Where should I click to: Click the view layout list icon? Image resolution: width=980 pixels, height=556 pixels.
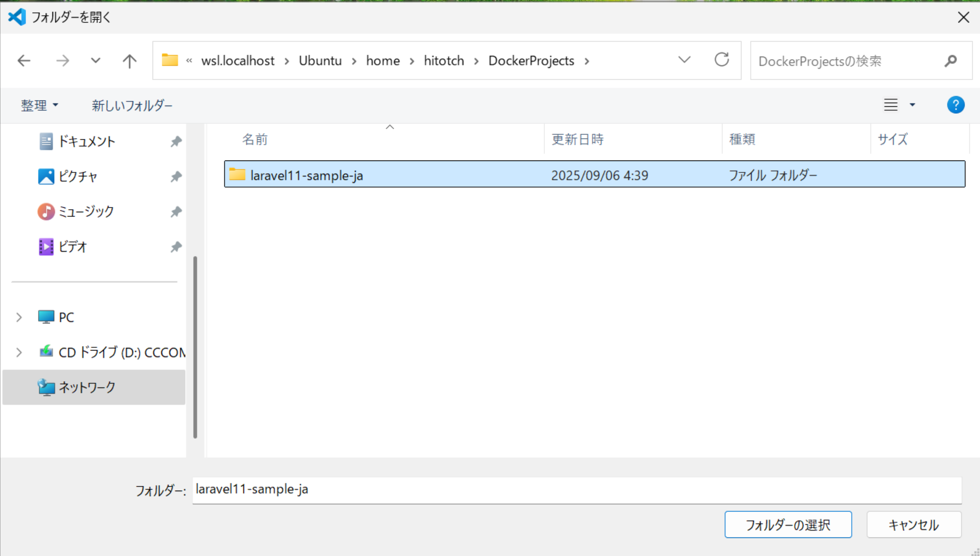(891, 105)
